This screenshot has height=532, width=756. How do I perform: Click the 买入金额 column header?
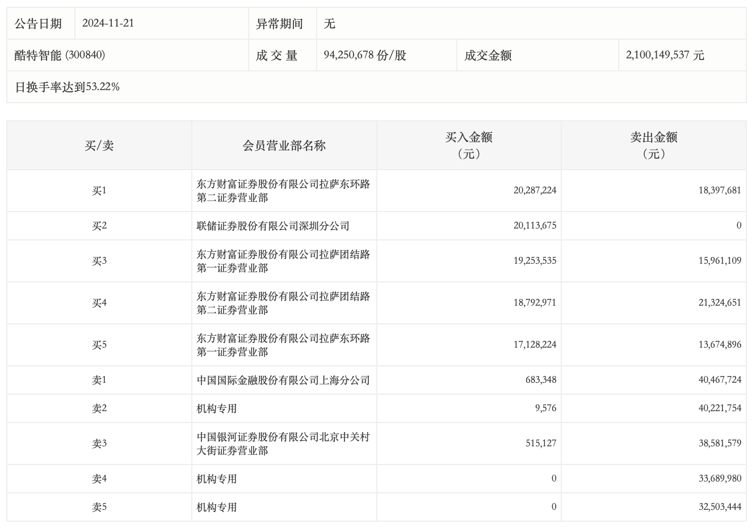[x=468, y=145]
